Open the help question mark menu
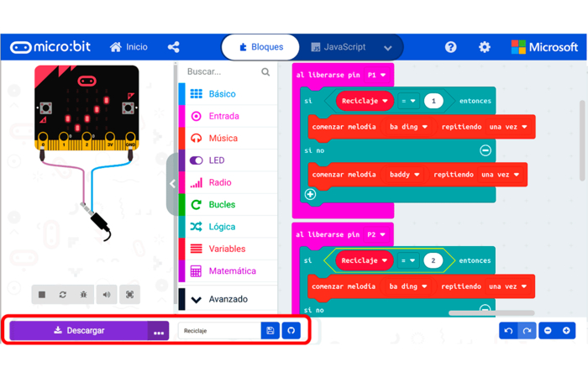 (x=450, y=47)
